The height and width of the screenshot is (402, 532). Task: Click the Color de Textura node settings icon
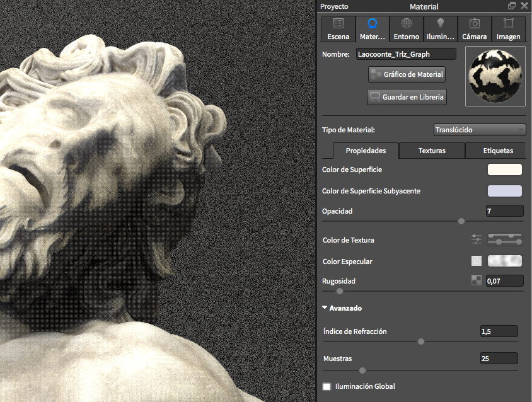point(477,239)
